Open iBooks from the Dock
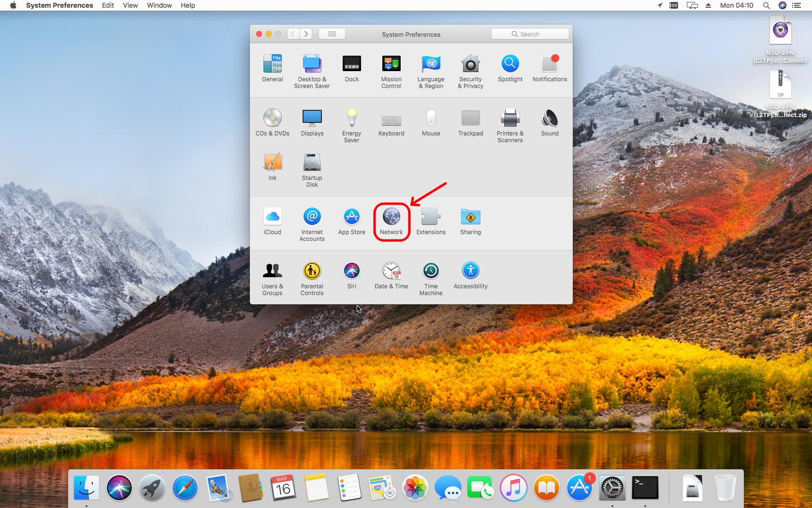This screenshot has height=508, width=812. tap(546, 488)
